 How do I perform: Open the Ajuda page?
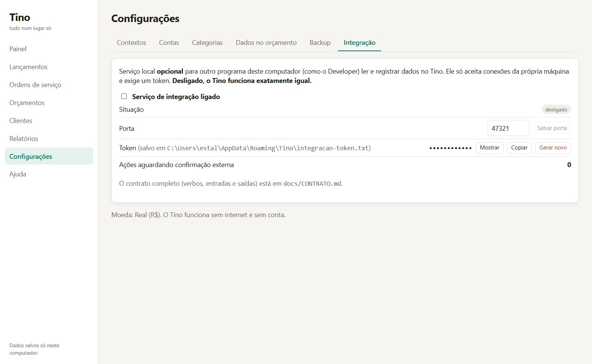(49, 174)
